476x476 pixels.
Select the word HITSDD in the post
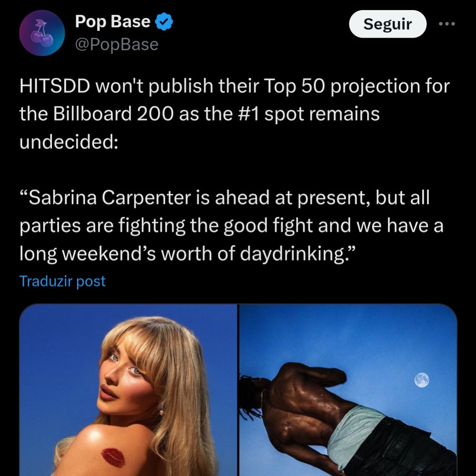[55, 86]
